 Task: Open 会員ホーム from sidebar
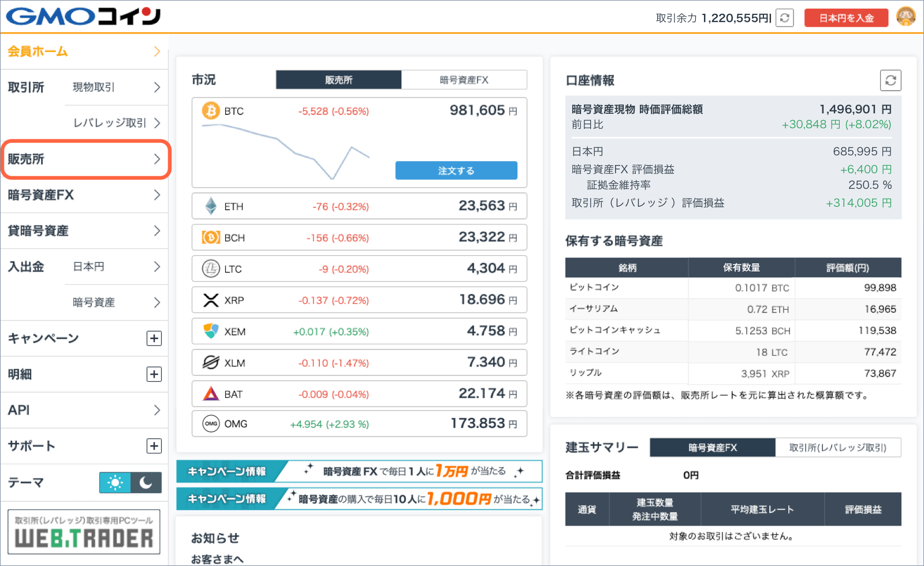pyautogui.click(x=84, y=51)
